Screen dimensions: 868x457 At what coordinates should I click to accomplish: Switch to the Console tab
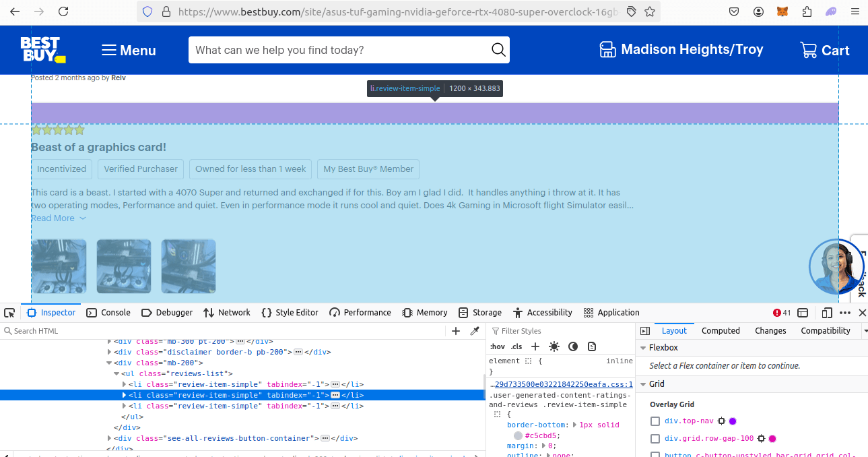pyautogui.click(x=109, y=313)
